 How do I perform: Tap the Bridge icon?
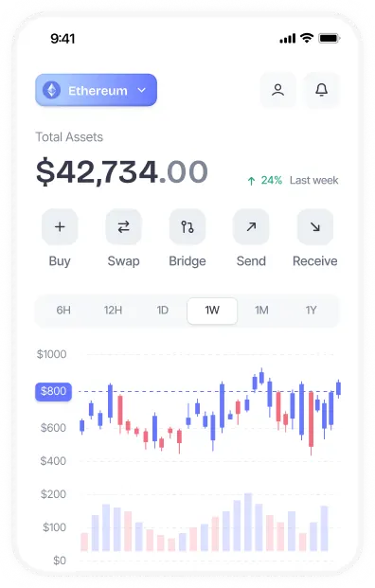click(187, 227)
